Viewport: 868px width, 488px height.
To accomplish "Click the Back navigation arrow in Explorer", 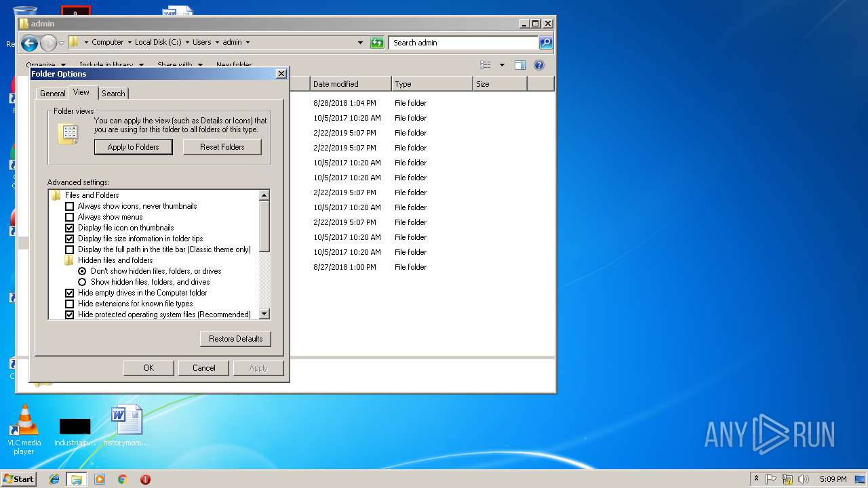I will [x=29, y=43].
